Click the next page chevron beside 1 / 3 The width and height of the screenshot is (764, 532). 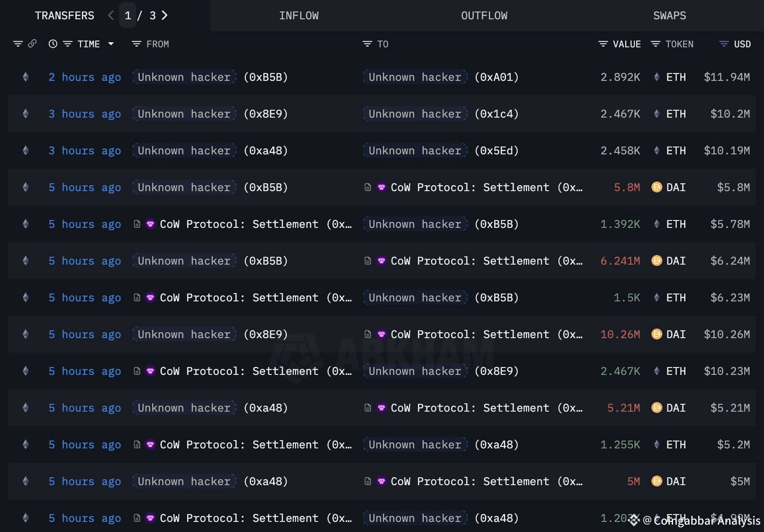165,15
